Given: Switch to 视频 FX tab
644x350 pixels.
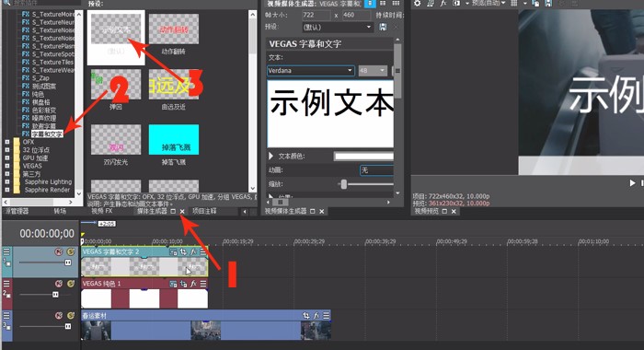Looking at the screenshot, I should point(102,211).
